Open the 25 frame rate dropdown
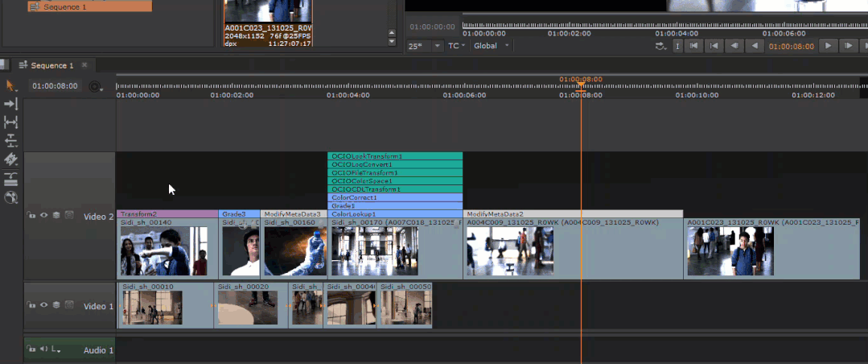The height and width of the screenshot is (364, 868). point(425,46)
